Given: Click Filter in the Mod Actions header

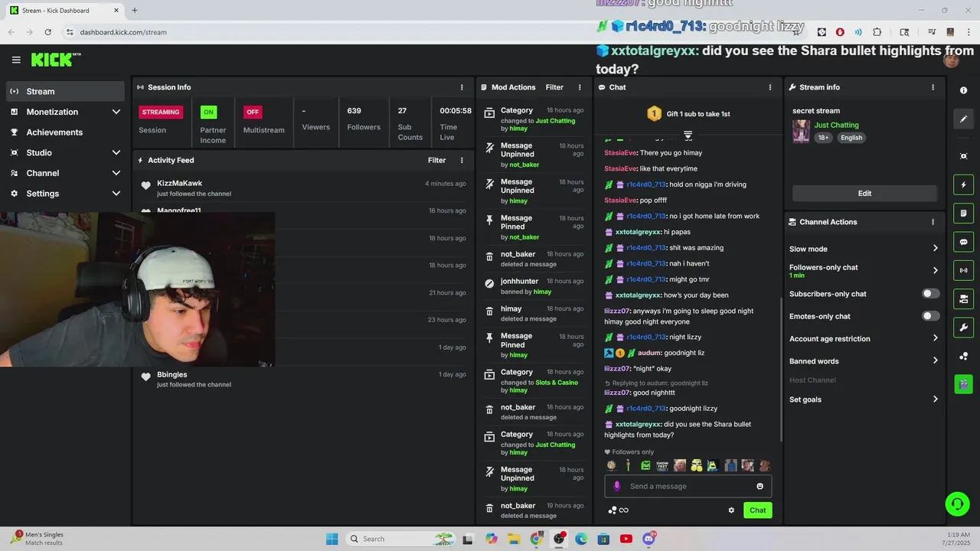Looking at the screenshot, I should coord(554,87).
